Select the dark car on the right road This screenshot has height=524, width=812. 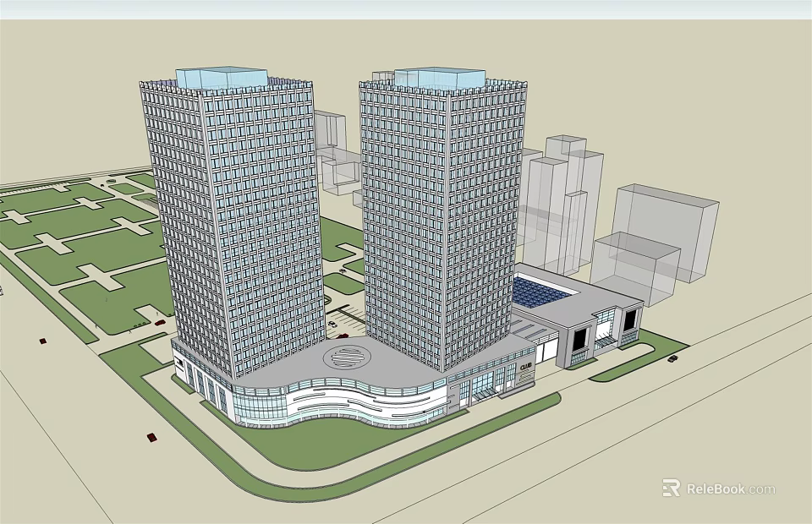(672, 358)
